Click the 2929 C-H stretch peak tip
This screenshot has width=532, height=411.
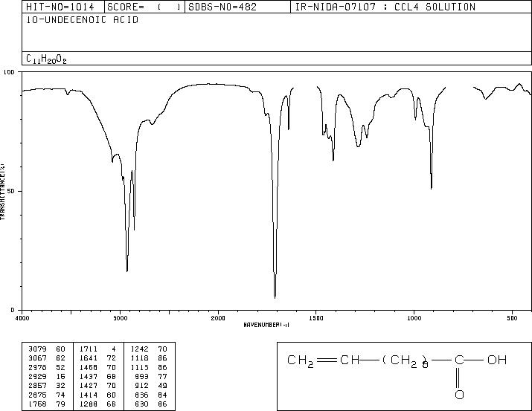(x=127, y=270)
